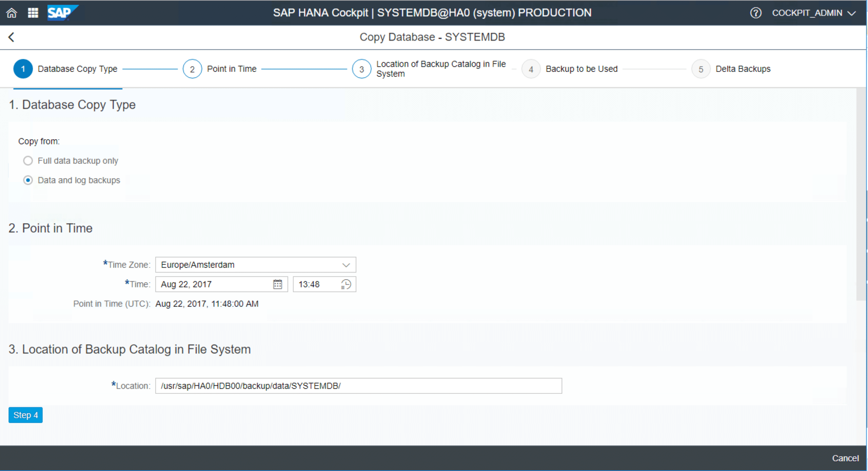Screen dimensions: 868x471
Task: Click Cancel in the footer
Action: point(845,458)
